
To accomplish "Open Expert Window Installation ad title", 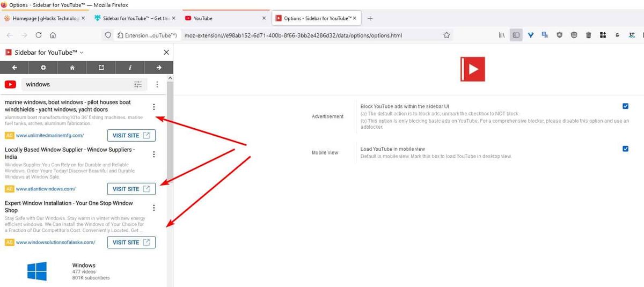I will [69, 207].
